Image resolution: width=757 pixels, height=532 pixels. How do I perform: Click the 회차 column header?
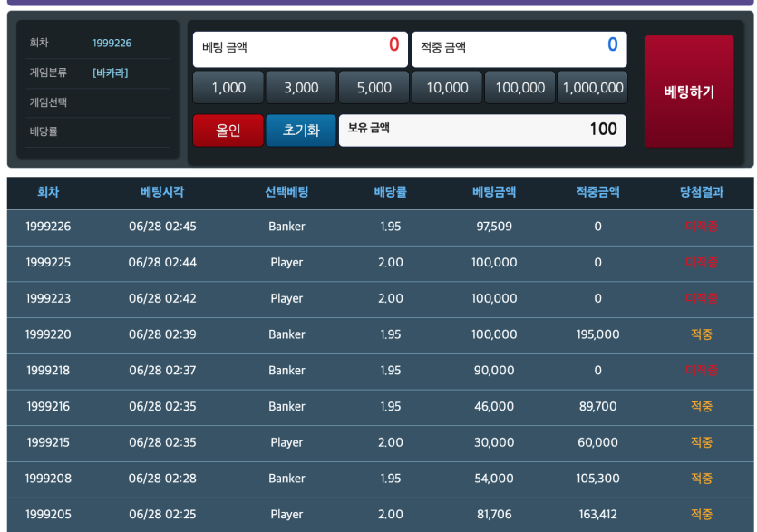coord(48,191)
